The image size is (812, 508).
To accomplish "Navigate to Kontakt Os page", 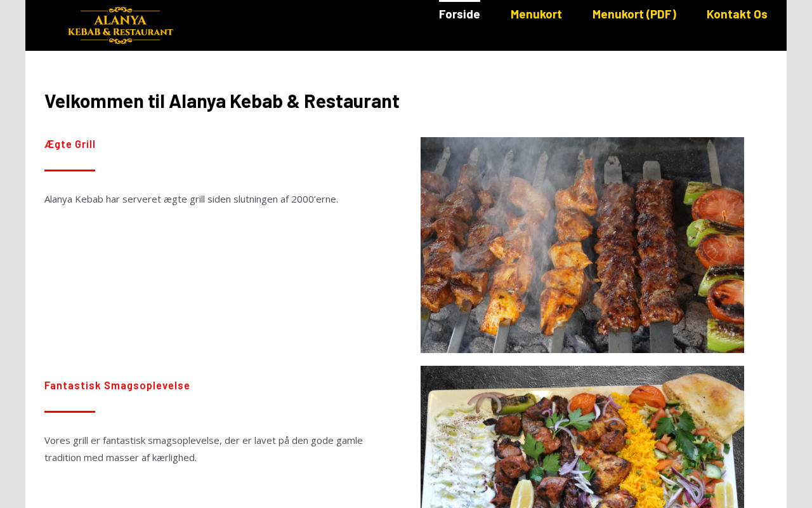I will point(737,14).
